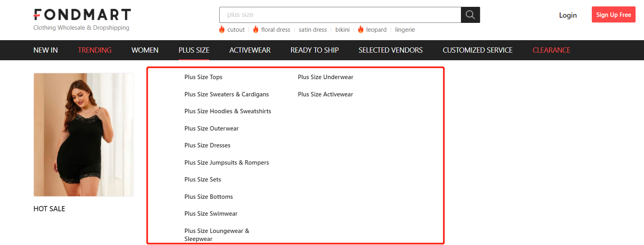Select the 'floral dress' search suggestion

coord(275,30)
